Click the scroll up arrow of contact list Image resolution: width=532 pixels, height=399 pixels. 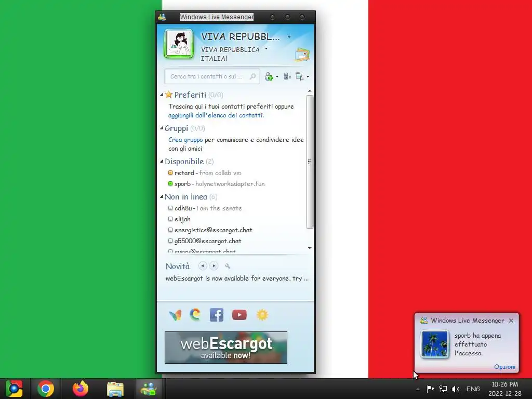(x=310, y=91)
